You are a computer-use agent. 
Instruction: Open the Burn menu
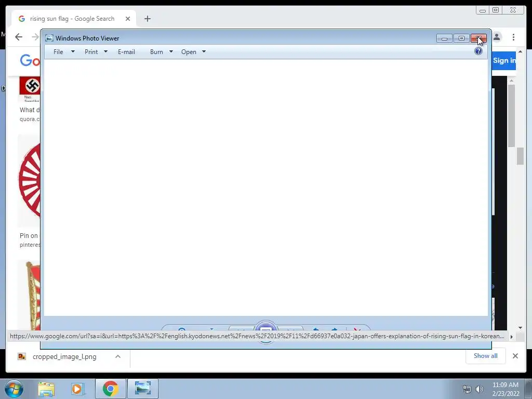point(156,52)
